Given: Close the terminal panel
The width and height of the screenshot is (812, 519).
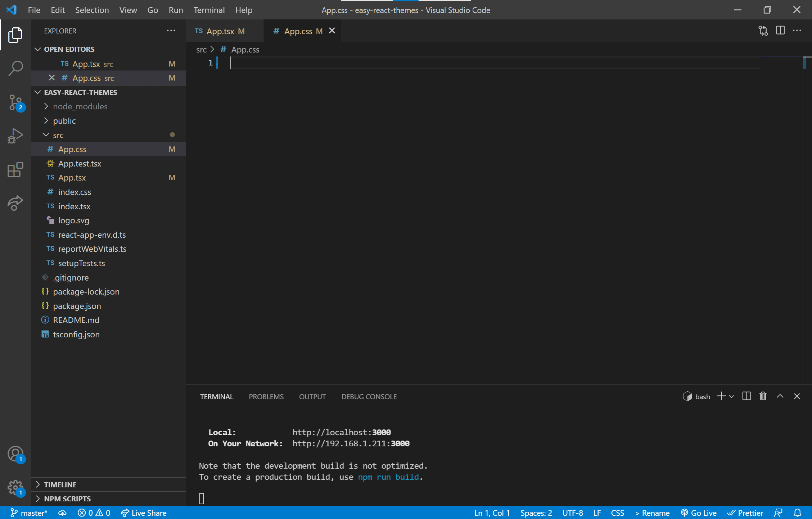Looking at the screenshot, I should pos(797,396).
